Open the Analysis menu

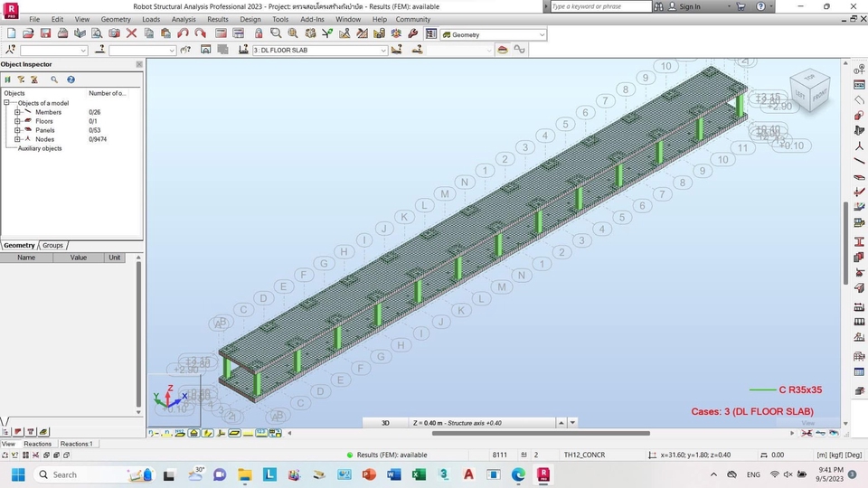pos(184,19)
